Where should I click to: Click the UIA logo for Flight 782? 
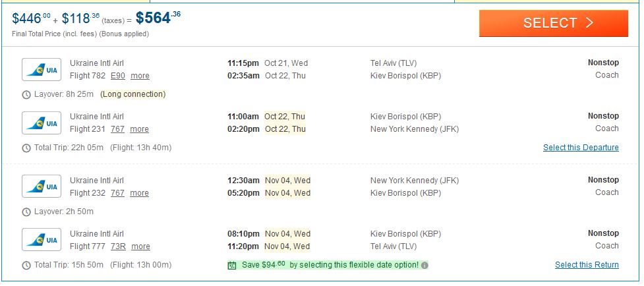[x=42, y=69]
